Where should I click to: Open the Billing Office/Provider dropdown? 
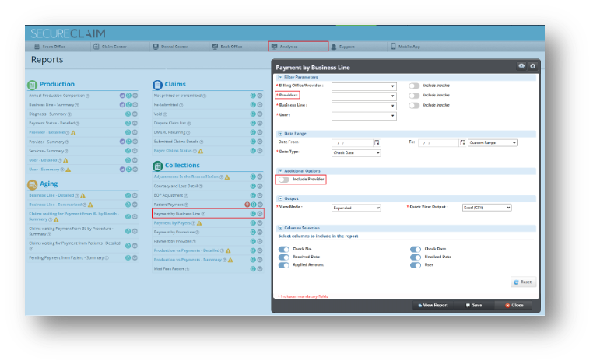pos(364,86)
